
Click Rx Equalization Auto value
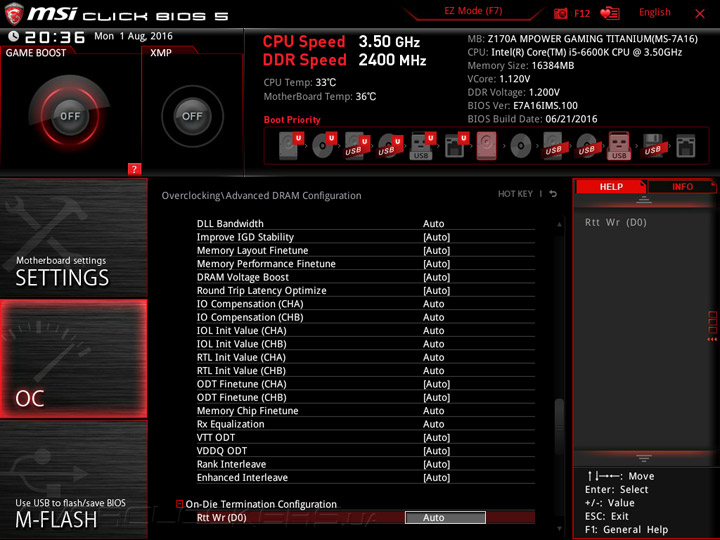[433, 424]
